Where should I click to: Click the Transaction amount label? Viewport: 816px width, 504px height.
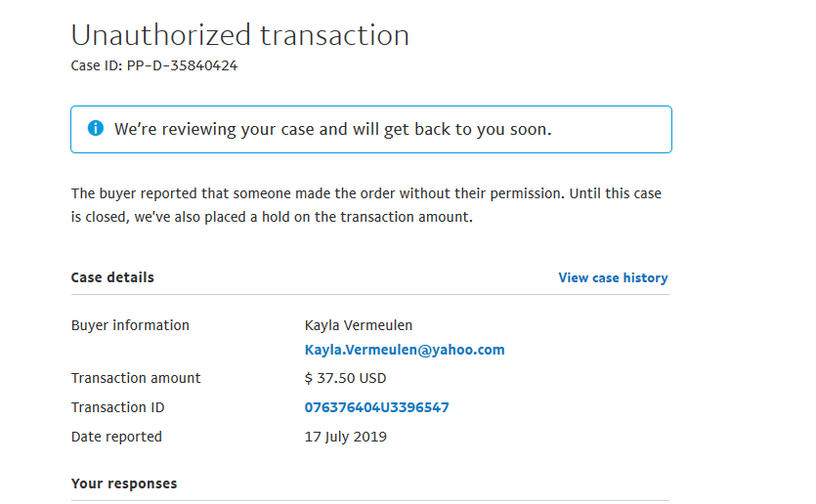[136, 378]
